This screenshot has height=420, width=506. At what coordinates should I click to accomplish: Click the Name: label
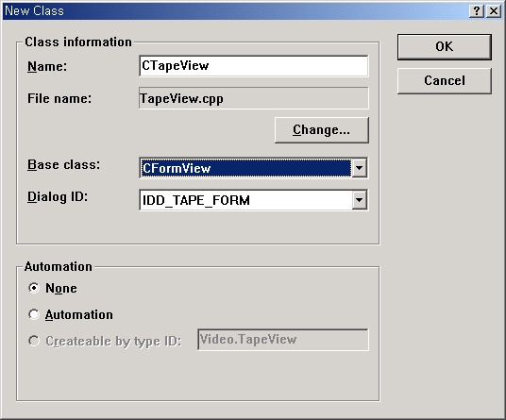[47, 66]
